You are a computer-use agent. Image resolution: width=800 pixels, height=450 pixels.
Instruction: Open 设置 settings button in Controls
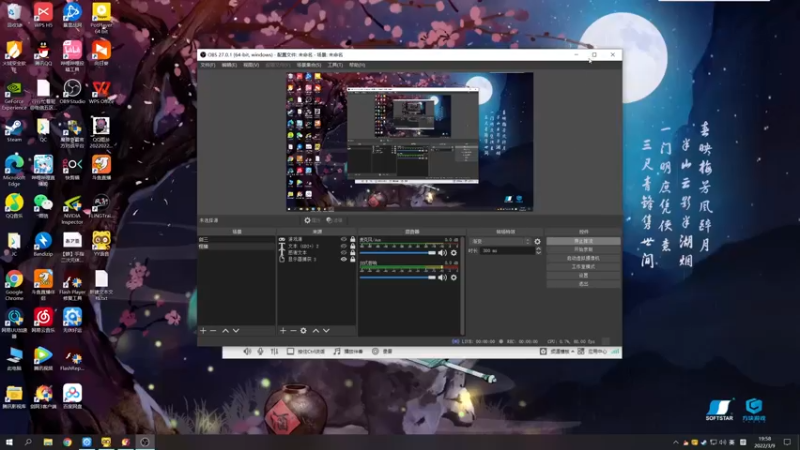pos(583,276)
